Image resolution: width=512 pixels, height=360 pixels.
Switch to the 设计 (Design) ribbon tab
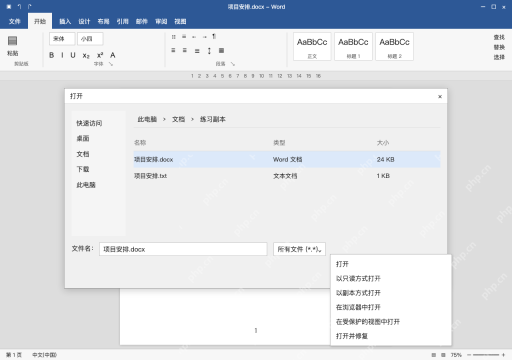pos(84,21)
